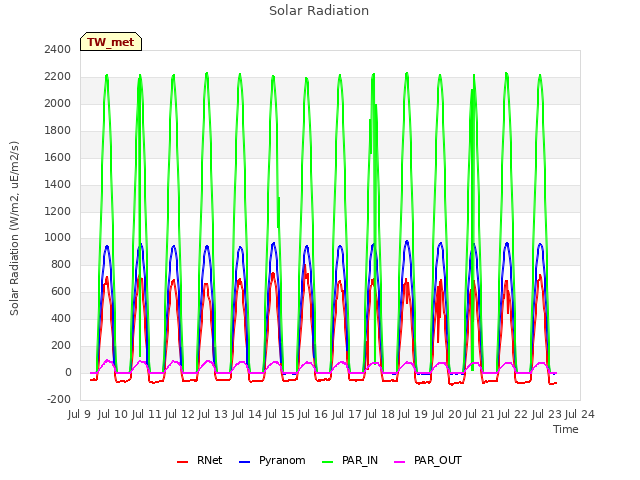Click the 2400 y-axis tick label
The width and height of the screenshot is (640, 480).
pyautogui.click(x=58, y=49)
